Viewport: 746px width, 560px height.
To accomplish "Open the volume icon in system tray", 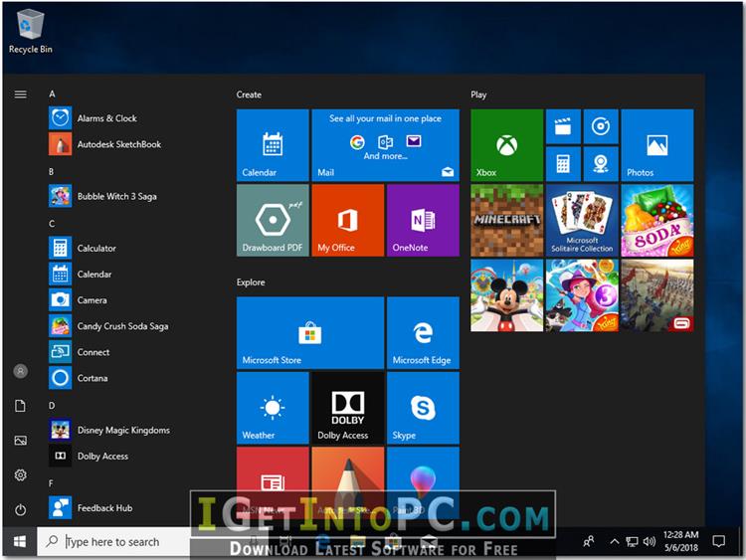I will [649, 541].
